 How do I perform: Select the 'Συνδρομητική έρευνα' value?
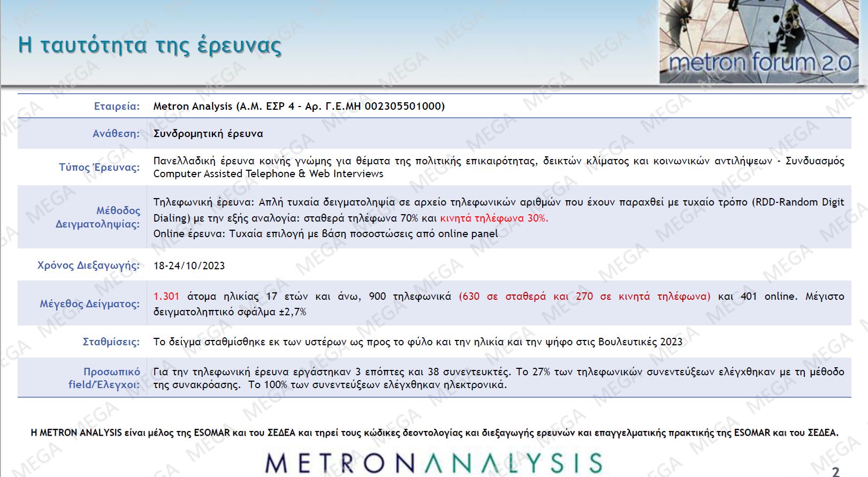[208, 133]
